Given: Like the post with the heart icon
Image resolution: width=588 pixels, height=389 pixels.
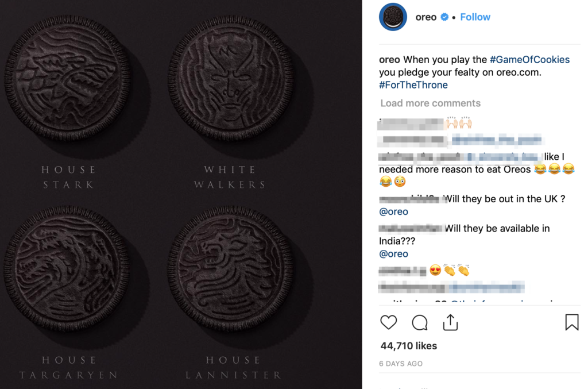Looking at the screenshot, I should pyautogui.click(x=389, y=322).
